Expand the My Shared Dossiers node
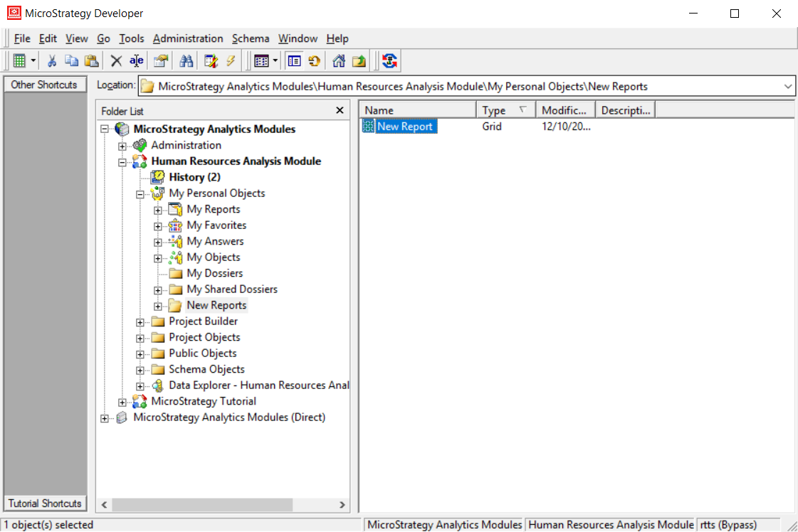This screenshot has width=798, height=532. 158,290
